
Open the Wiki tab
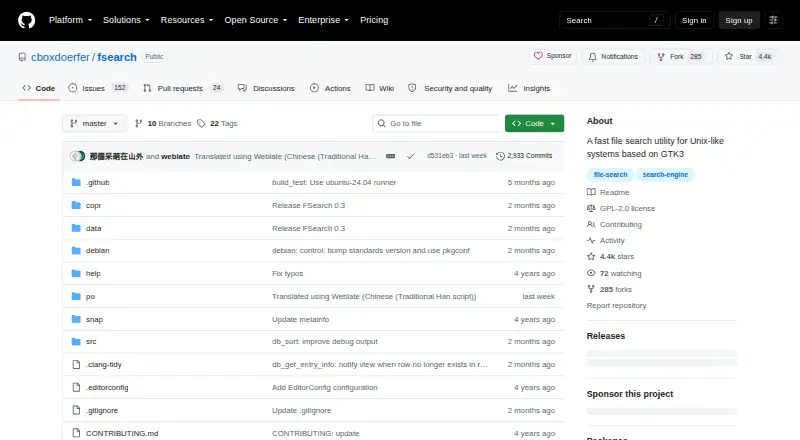click(x=380, y=88)
